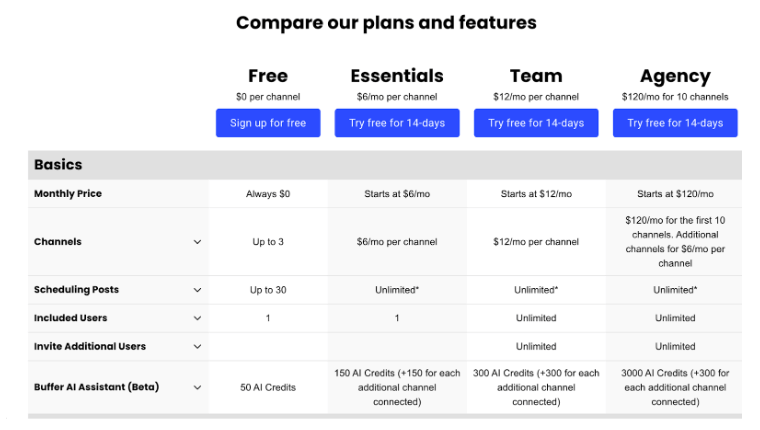
Task: Expand the Invite Additional Users chevron
Action: [x=197, y=347]
